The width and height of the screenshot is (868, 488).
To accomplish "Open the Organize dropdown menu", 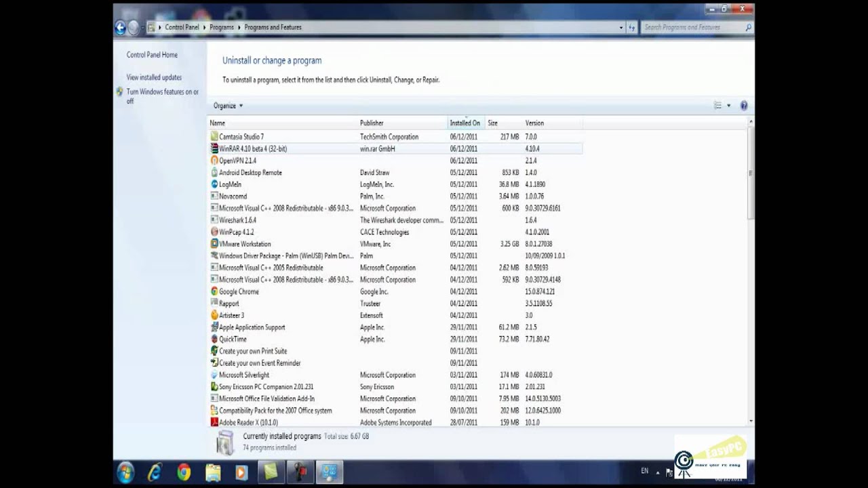I will click(x=228, y=106).
